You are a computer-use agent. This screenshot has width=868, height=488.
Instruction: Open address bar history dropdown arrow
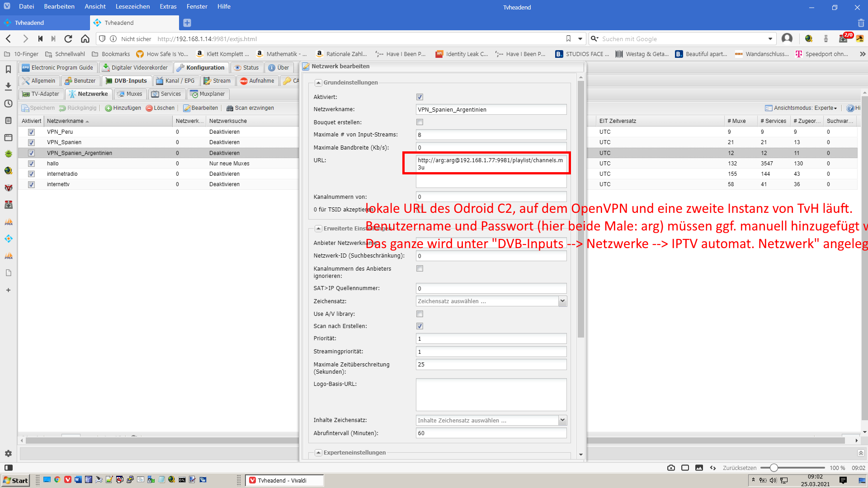(x=580, y=39)
